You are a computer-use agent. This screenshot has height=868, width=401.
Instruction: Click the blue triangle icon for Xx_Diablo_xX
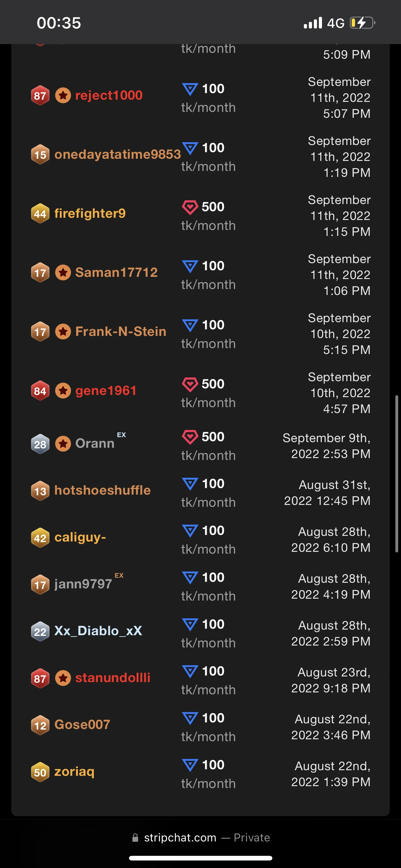(x=190, y=624)
